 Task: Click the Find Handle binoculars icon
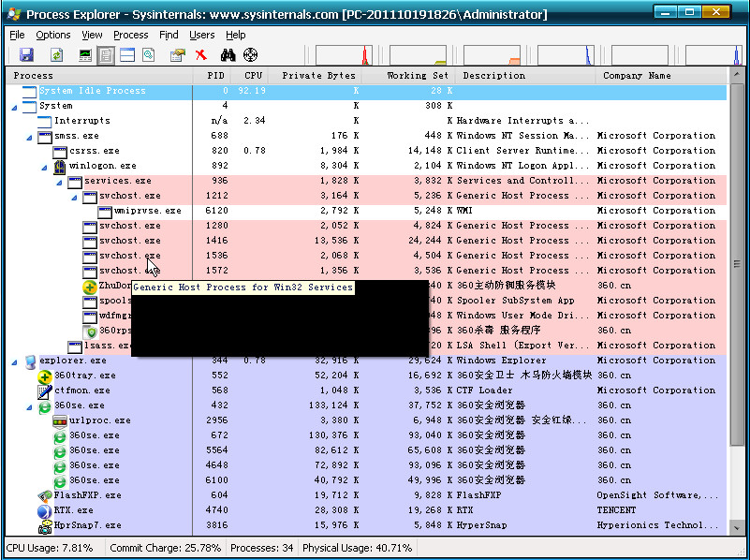[x=228, y=54]
